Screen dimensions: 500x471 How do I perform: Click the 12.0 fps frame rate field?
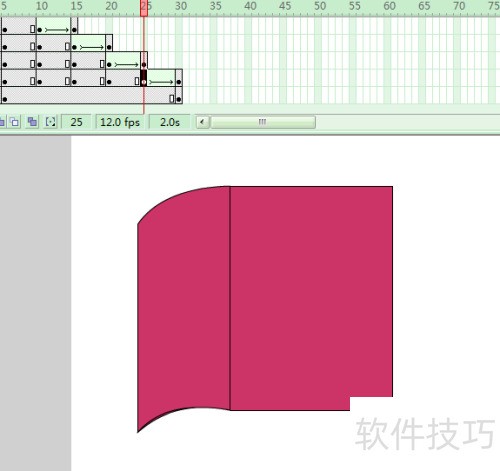[x=120, y=122]
